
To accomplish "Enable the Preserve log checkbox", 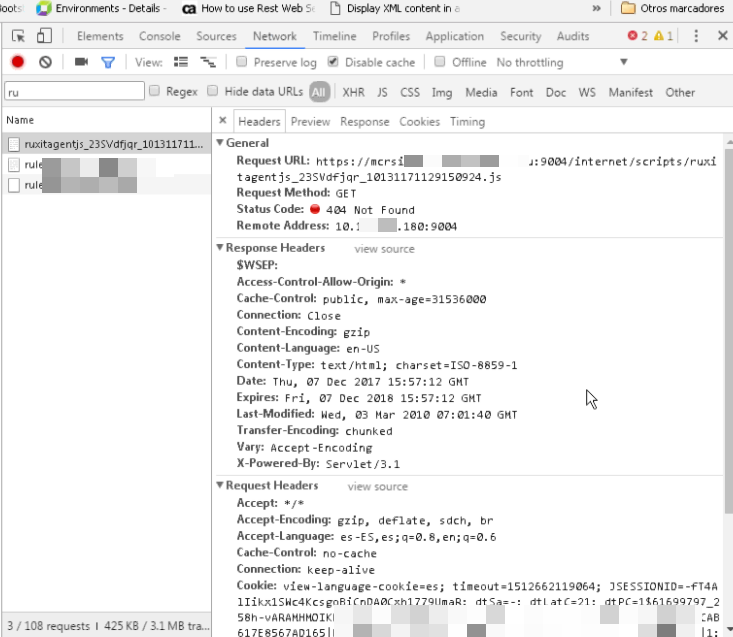I will click(242, 62).
